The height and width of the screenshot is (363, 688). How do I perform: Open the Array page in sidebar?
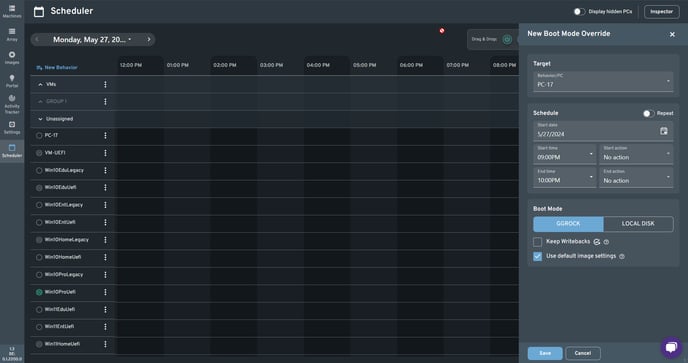pos(12,35)
